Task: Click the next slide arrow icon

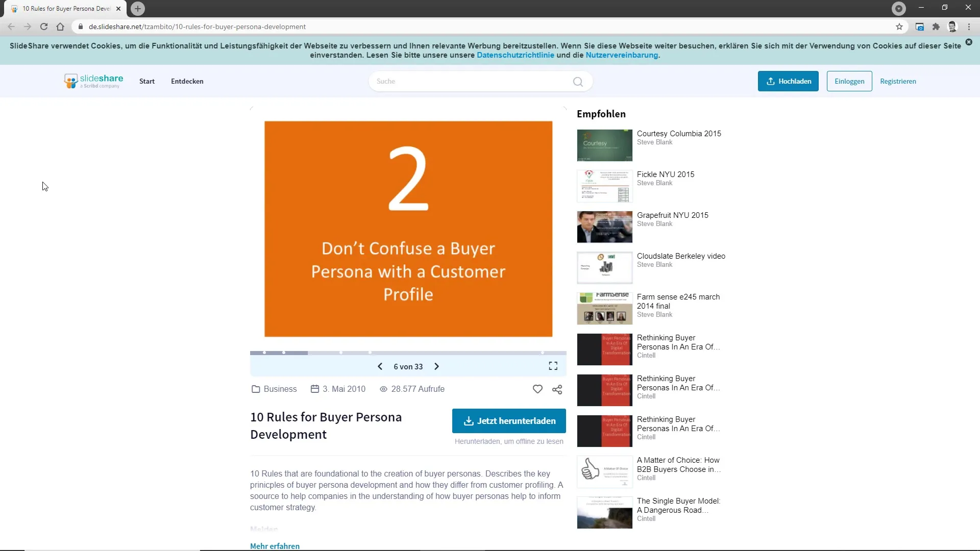Action: [437, 366]
